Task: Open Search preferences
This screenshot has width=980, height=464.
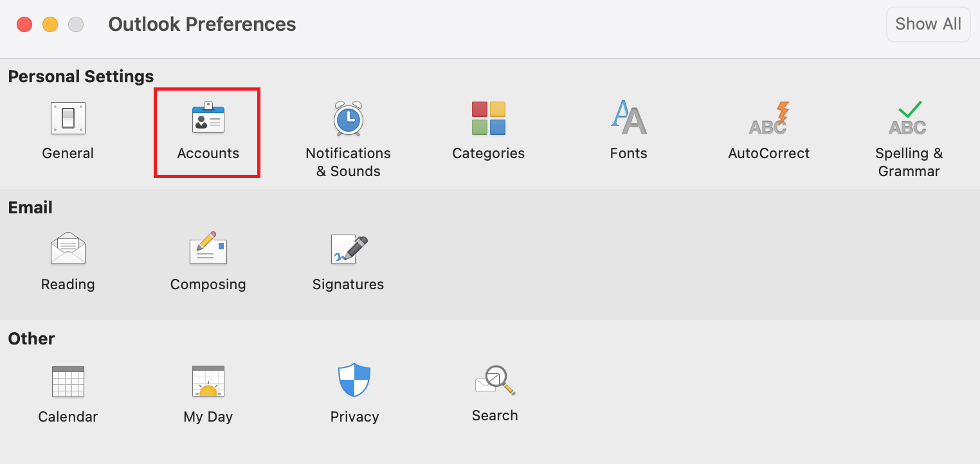Action: click(x=495, y=380)
